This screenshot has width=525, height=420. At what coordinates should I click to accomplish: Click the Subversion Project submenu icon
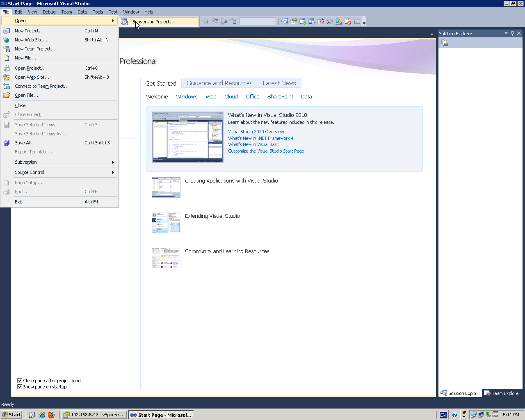[124, 22]
